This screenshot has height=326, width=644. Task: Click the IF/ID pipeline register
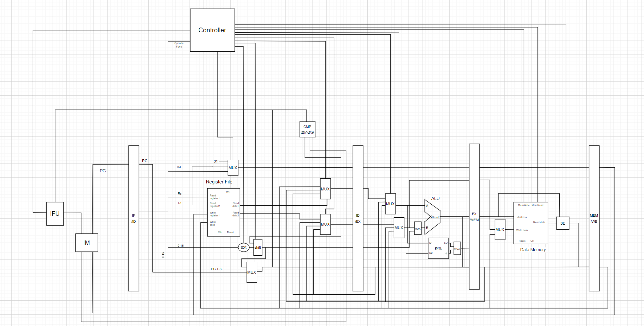coord(134,218)
